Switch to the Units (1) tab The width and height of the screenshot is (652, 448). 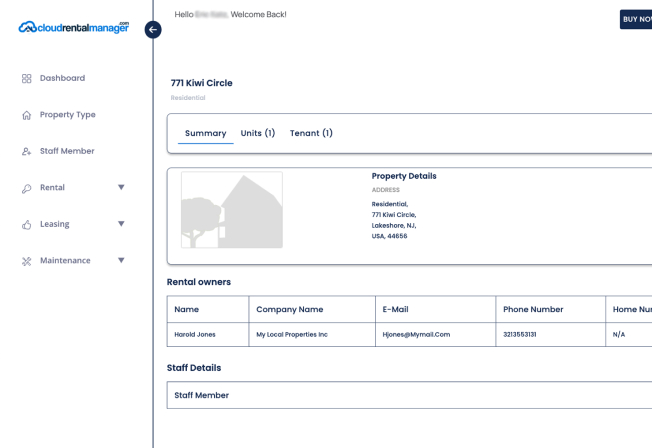(x=258, y=133)
